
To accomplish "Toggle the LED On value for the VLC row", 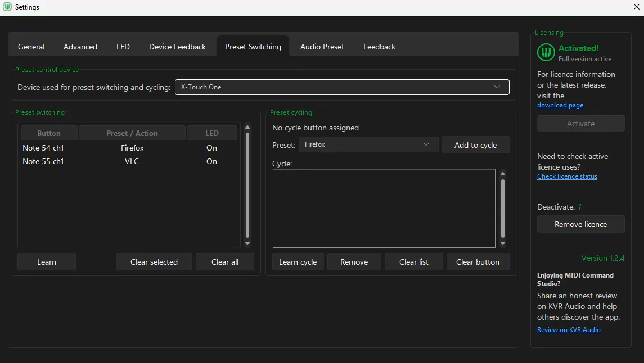I will [211, 162].
